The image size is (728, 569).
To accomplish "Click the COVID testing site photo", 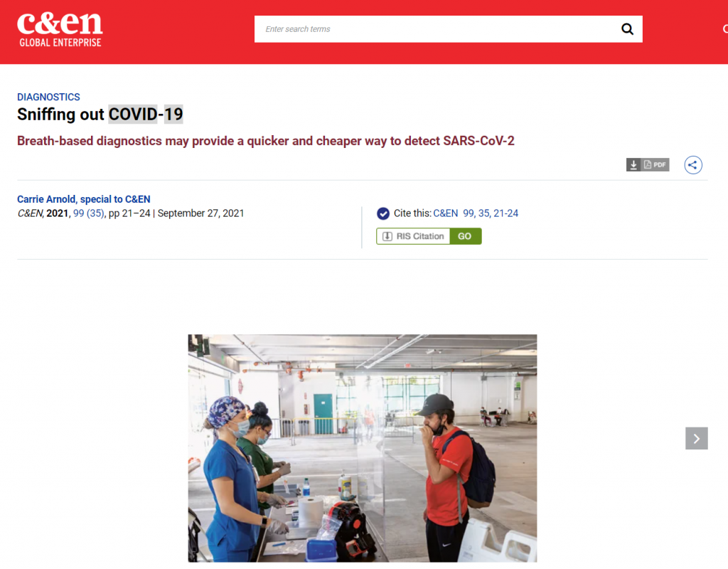I will 362,448.
